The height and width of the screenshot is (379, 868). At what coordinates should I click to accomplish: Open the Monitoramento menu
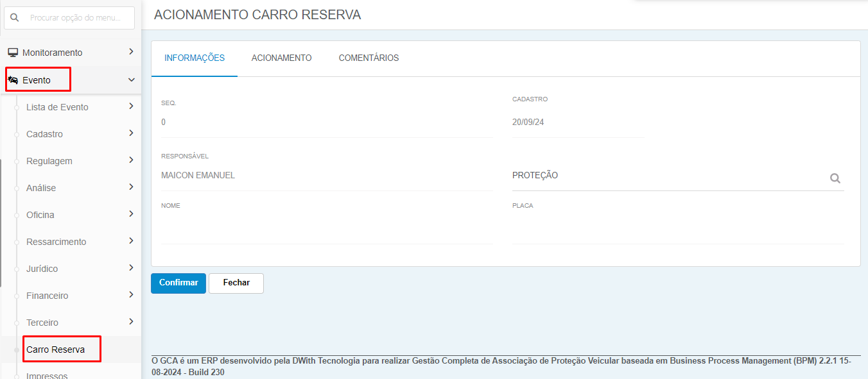point(71,53)
